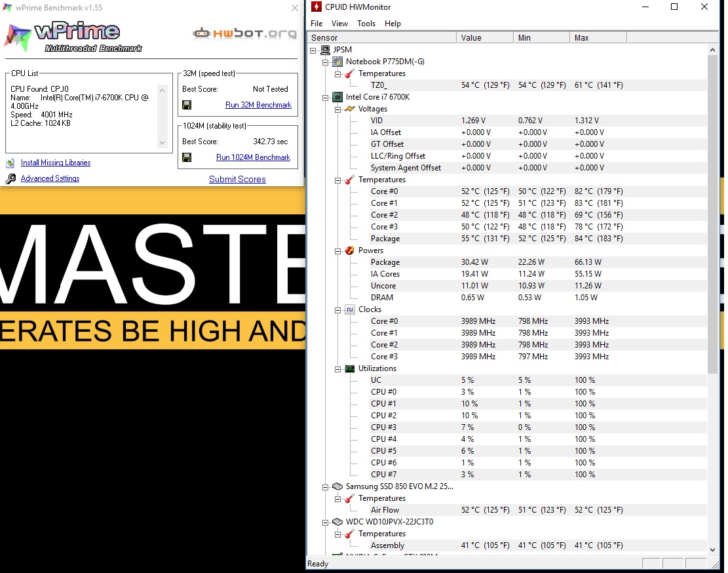This screenshot has height=573, width=728.
Task: Collapse the Voltages section
Action: tap(337, 109)
